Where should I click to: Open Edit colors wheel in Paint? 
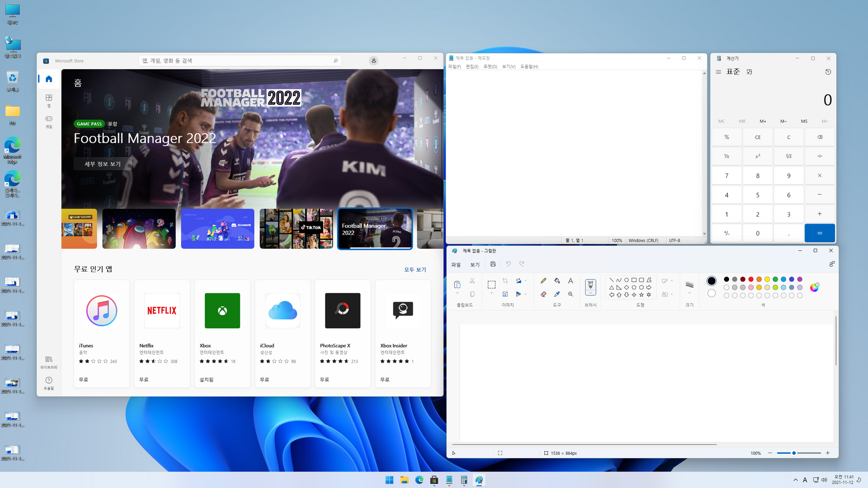815,287
